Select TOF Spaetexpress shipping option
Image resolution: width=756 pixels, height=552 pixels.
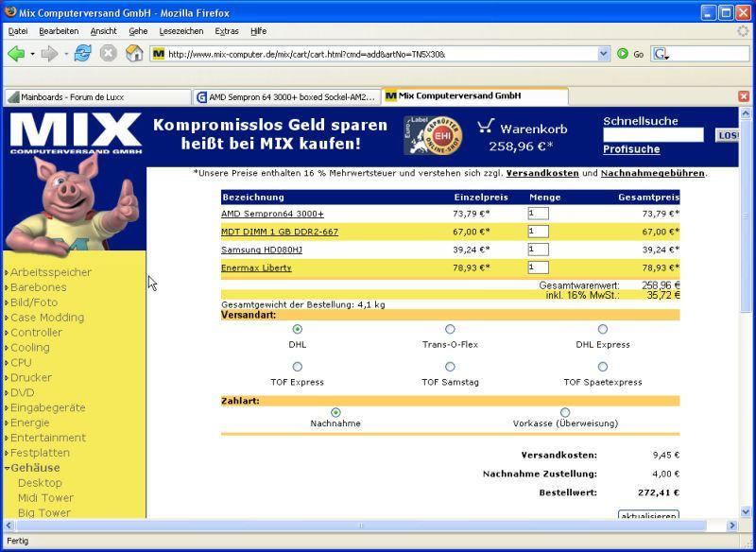(603, 367)
